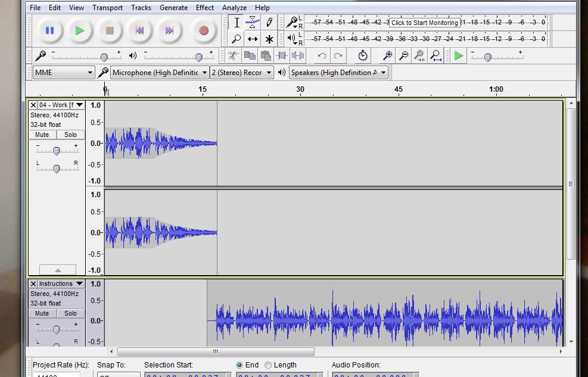Image resolution: width=588 pixels, height=377 pixels.
Task: Click the Fit Selection zoom icon
Action: tap(419, 56)
